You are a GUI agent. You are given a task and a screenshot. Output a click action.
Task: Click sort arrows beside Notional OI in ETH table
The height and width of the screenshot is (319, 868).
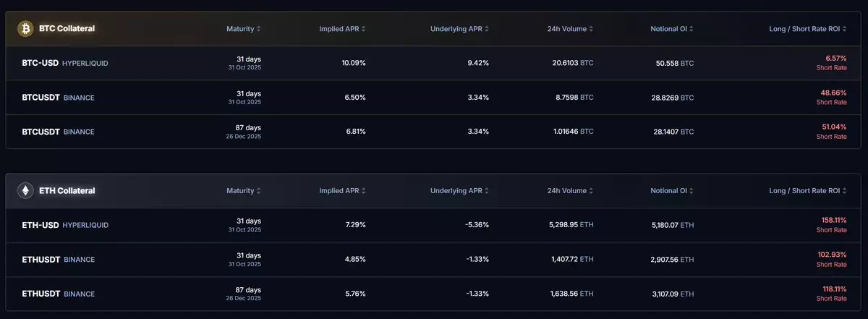point(692,191)
